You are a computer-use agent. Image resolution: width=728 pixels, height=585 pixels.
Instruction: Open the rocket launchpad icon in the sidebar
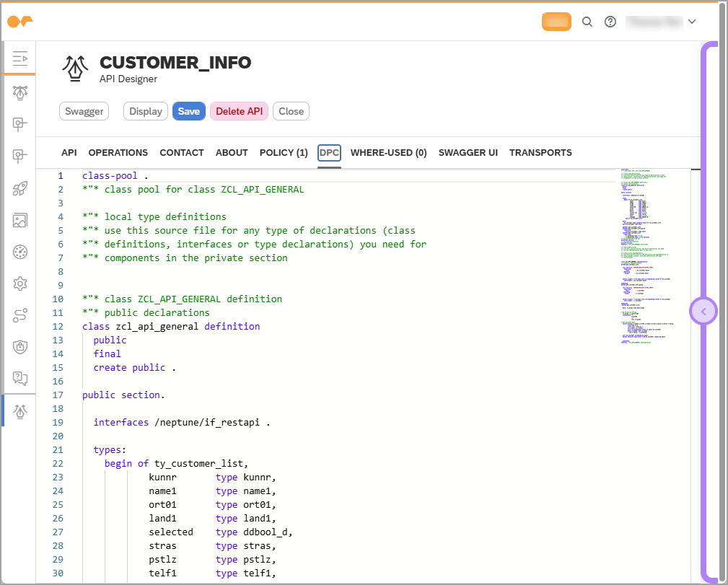tap(19, 188)
